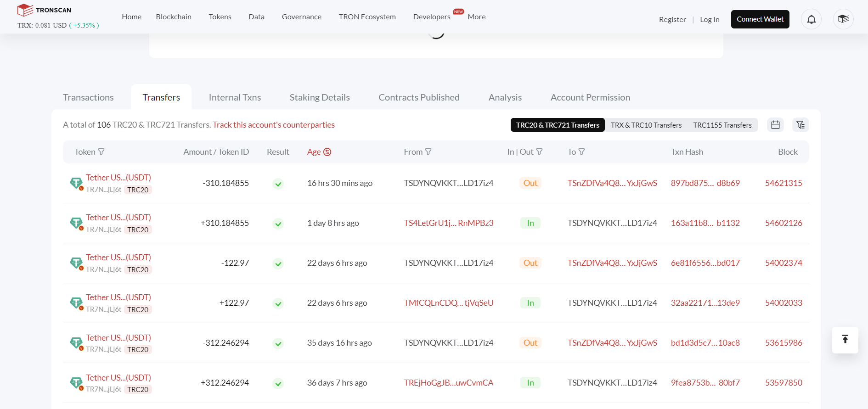Open the notifications bell icon
The height and width of the screenshot is (409, 868).
812,19
